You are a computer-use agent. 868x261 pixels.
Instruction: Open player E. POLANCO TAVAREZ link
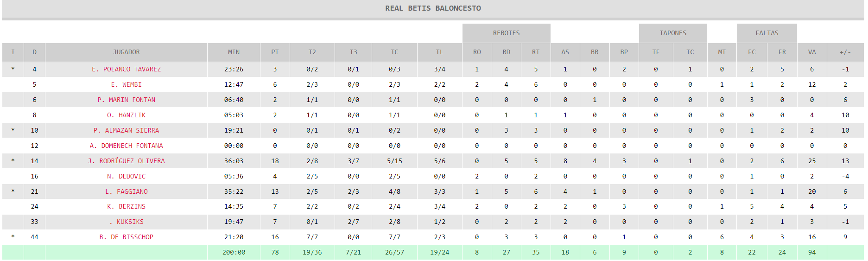[x=126, y=69]
